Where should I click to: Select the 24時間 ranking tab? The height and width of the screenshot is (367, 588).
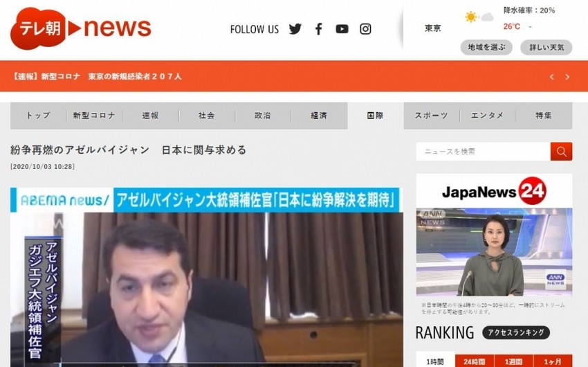[475, 361]
